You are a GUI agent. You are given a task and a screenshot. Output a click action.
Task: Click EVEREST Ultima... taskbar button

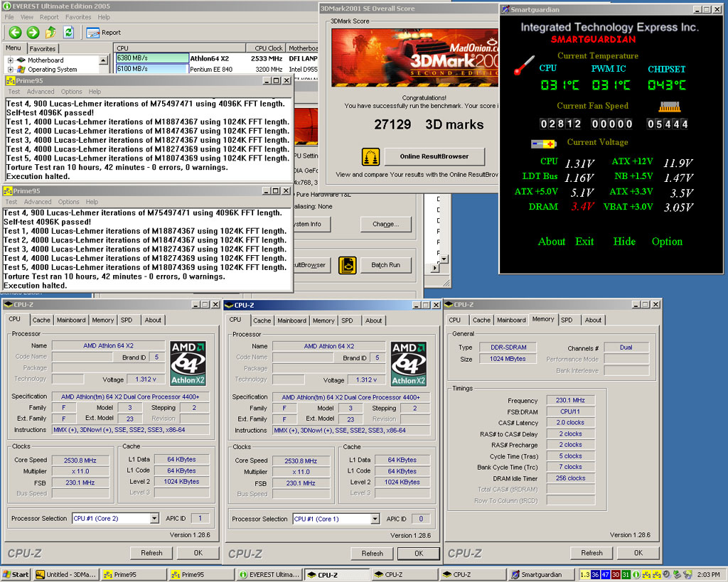[269, 575]
